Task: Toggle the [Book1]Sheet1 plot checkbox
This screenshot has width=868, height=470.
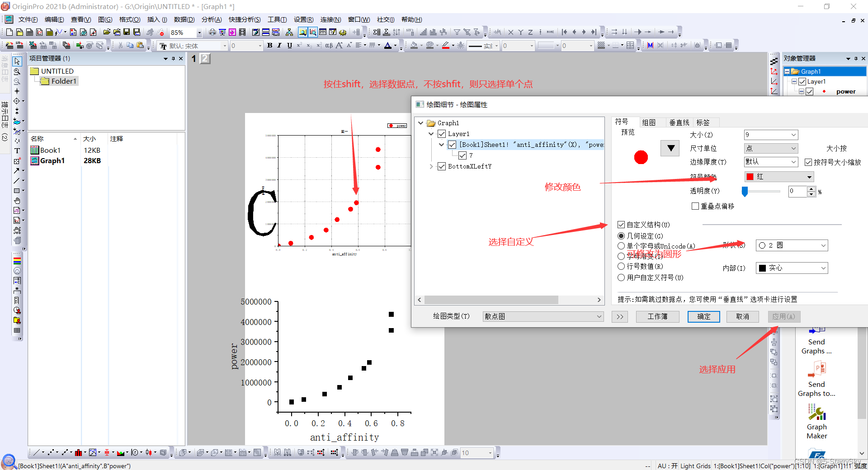Action: coord(452,145)
